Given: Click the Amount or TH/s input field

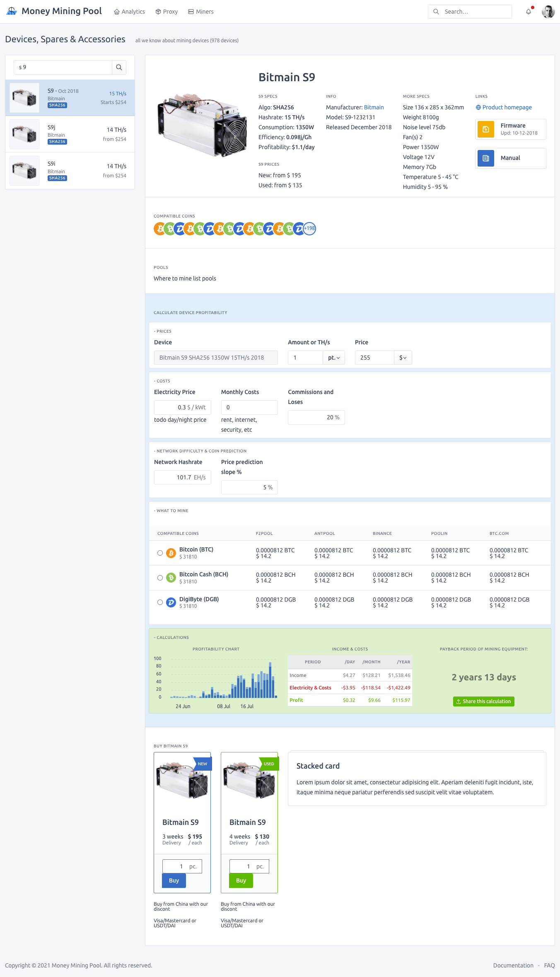Looking at the screenshot, I should (x=305, y=358).
